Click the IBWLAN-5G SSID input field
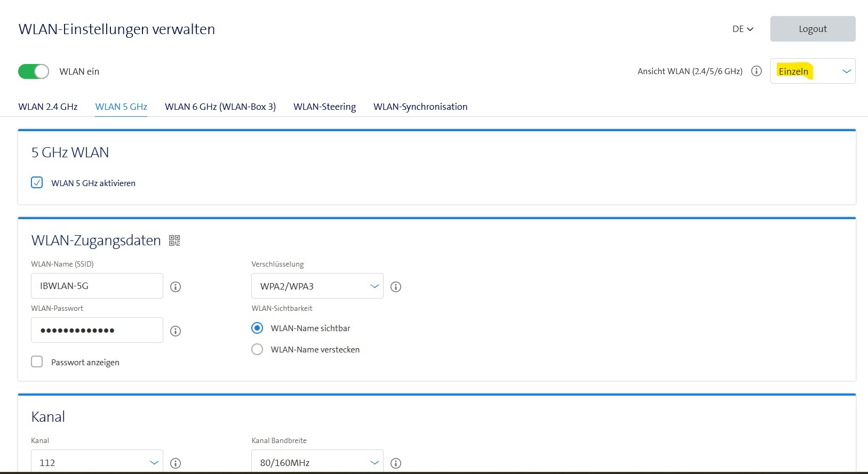 pyautogui.click(x=97, y=286)
